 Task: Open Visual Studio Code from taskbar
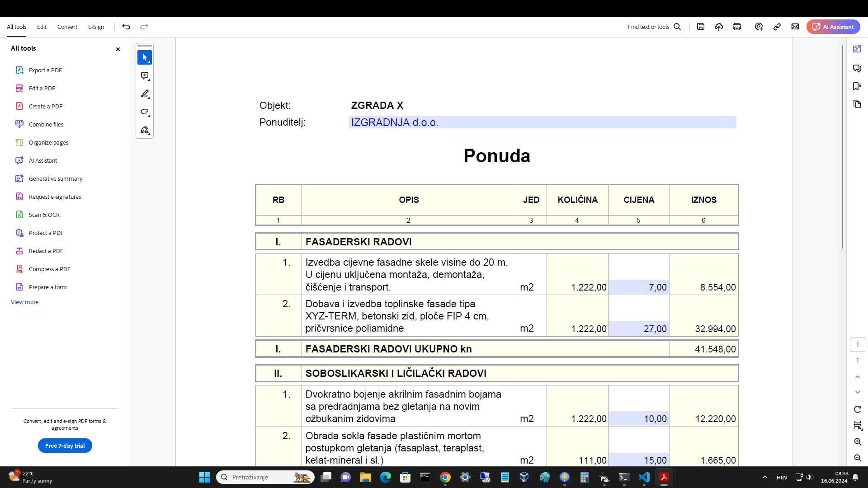click(644, 477)
